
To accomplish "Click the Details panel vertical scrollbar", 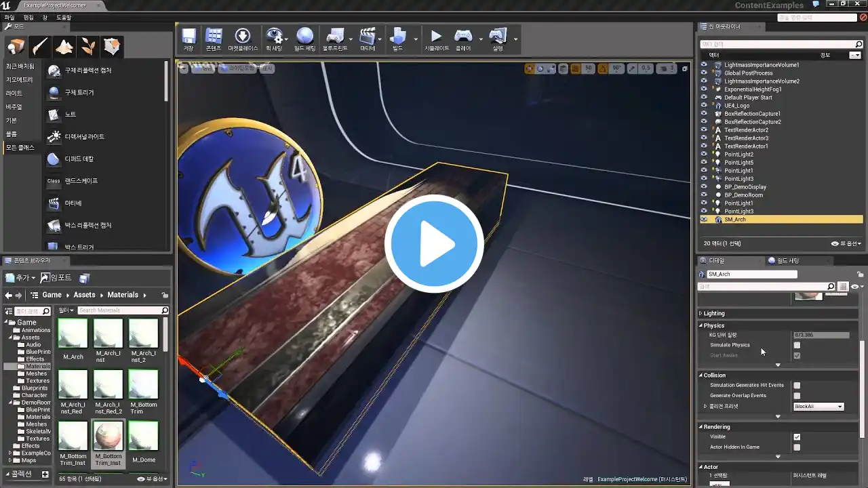I will [x=863, y=390].
